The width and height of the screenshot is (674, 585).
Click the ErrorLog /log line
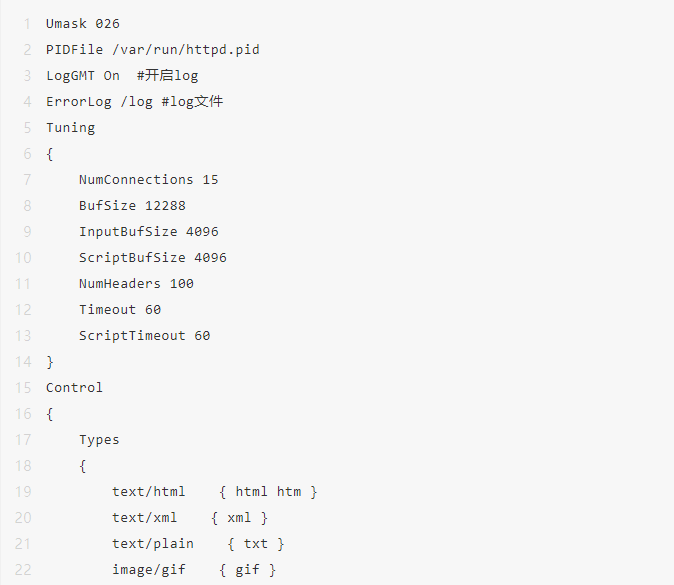point(99,101)
